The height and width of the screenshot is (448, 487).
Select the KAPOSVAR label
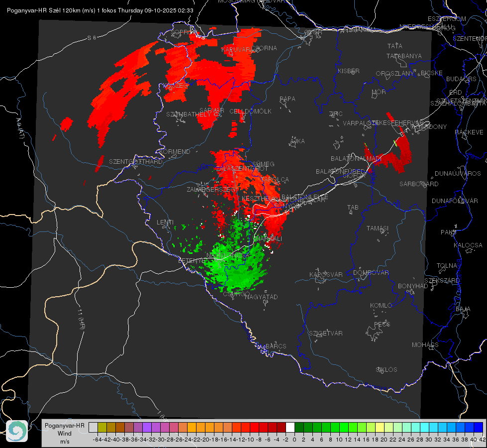pyautogui.click(x=326, y=275)
